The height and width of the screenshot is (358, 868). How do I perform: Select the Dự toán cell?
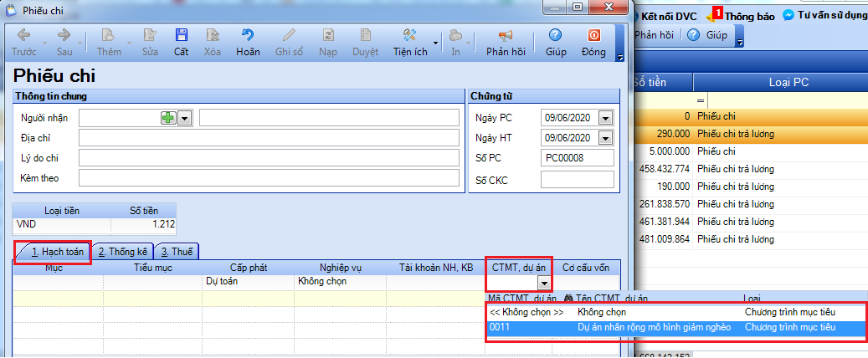click(249, 282)
